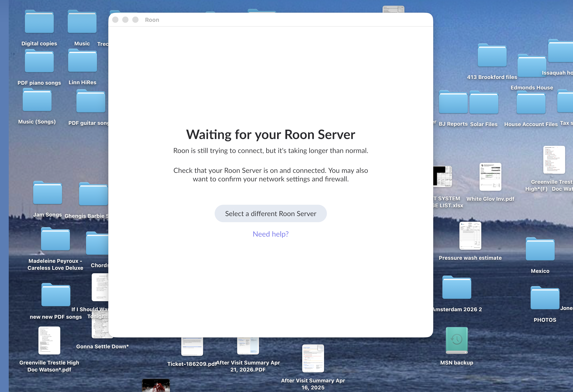Screen dimensions: 573x392
Task: Select the "Pressure wash estimate" document
Action: point(470,236)
